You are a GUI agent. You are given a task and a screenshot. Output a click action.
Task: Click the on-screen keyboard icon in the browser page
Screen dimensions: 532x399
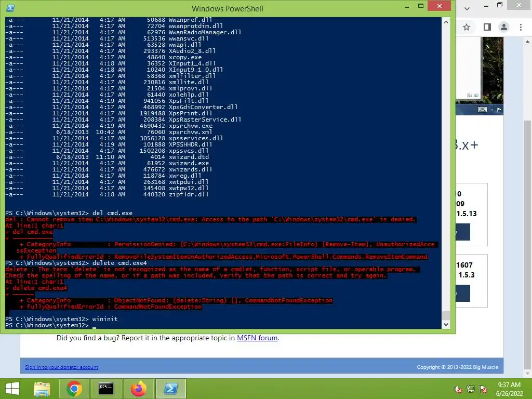(x=482, y=110)
